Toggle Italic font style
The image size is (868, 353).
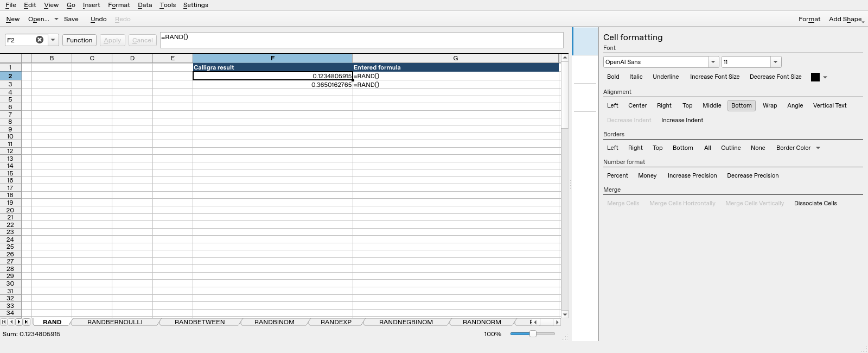tap(636, 77)
